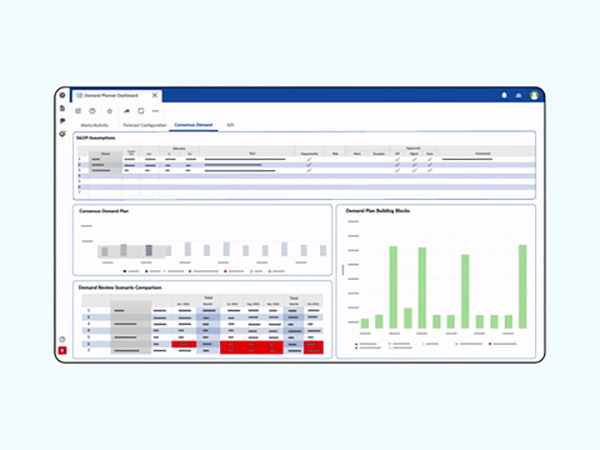Image resolution: width=600 pixels, height=450 pixels.
Task: Toggle DP approval checkmark in row 1
Action: (x=397, y=159)
